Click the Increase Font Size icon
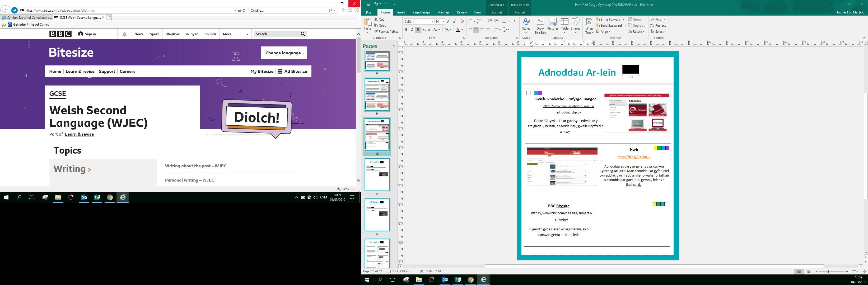 pyautogui.click(x=449, y=22)
